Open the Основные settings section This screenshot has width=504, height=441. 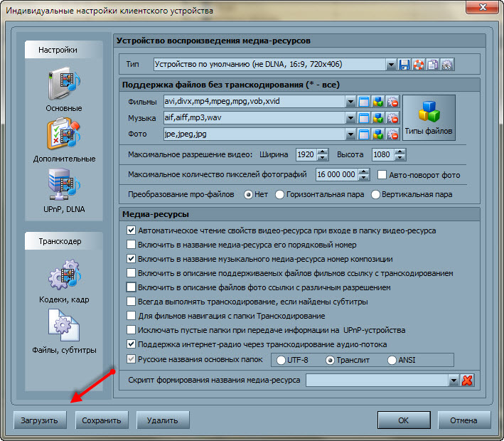click(x=64, y=90)
